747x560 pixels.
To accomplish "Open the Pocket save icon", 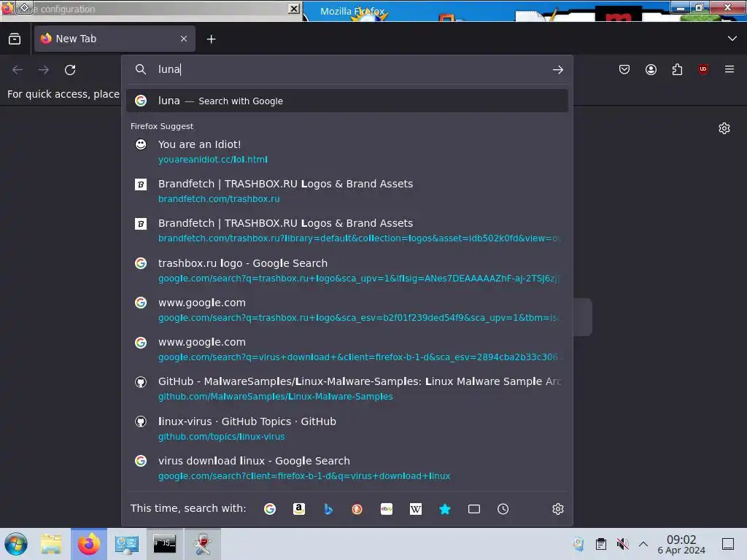I will [624, 69].
